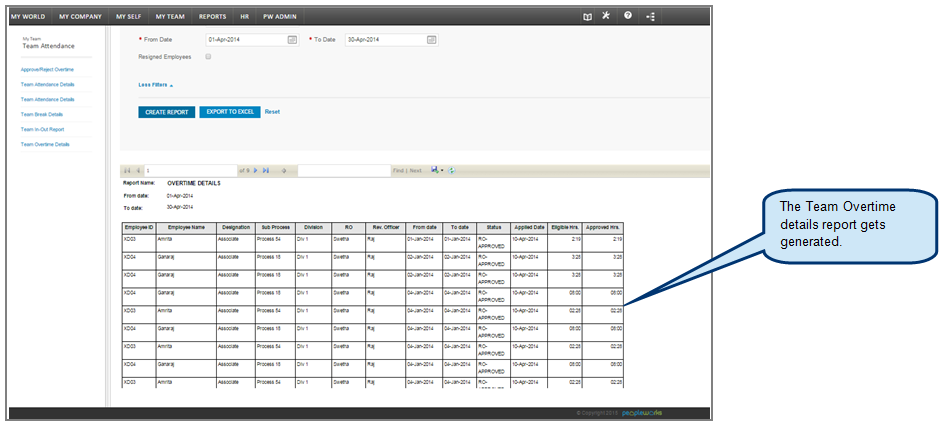
Task: Click the EXPORT TO EXCEL button
Action: tap(230, 112)
